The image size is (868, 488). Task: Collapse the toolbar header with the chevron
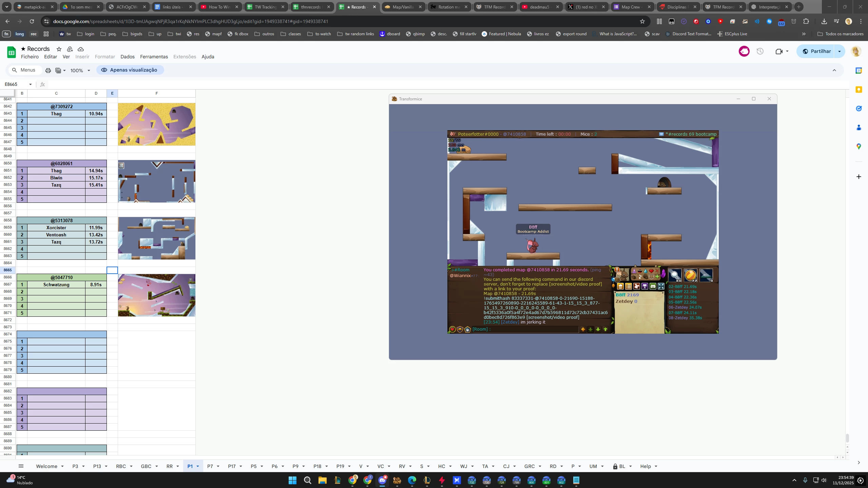pos(834,70)
